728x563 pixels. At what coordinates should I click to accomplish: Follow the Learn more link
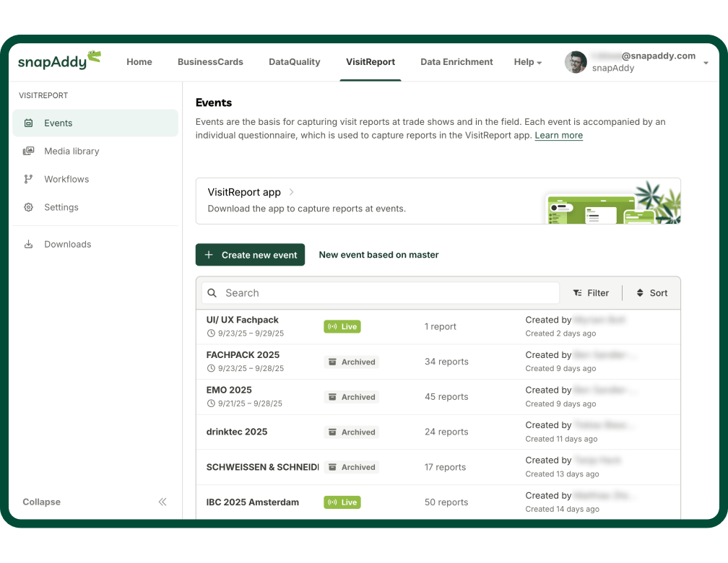click(558, 136)
